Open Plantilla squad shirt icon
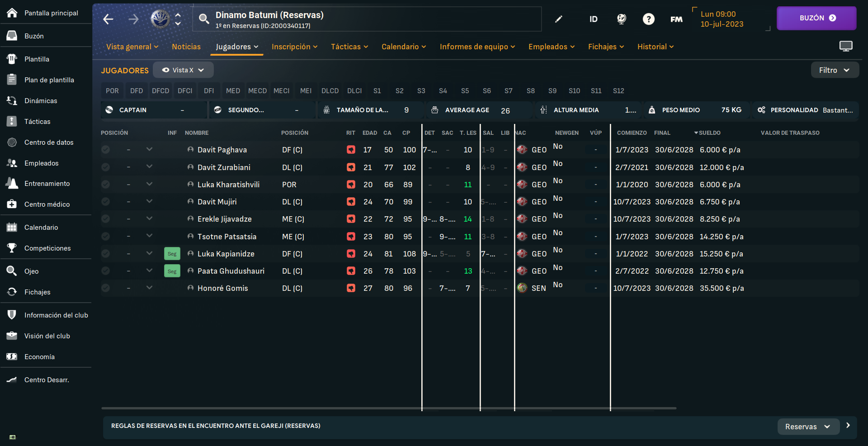 [x=12, y=59]
